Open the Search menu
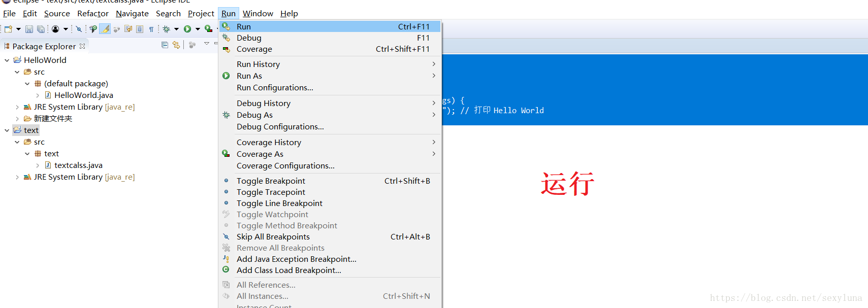 [x=168, y=13]
